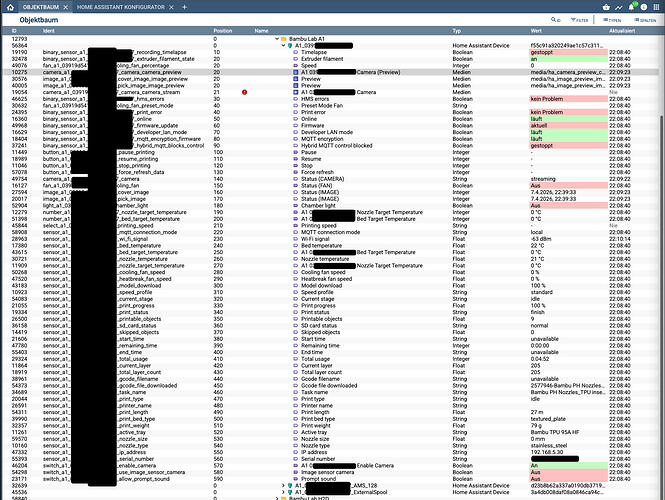Sort by the Typ column header

[x=456, y=31]
